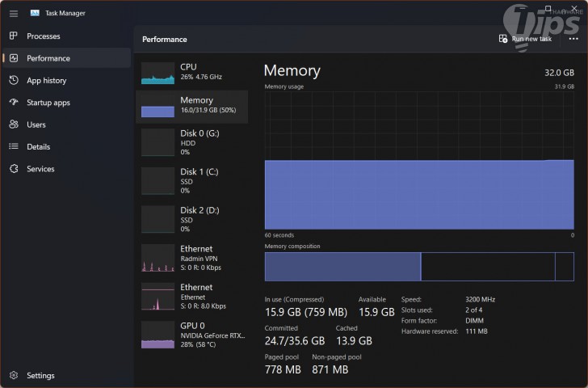Click the Slots used value 2 of 4
Viewport: 588px width, 388px height.
pyautogui.click(x=473, y=310)
